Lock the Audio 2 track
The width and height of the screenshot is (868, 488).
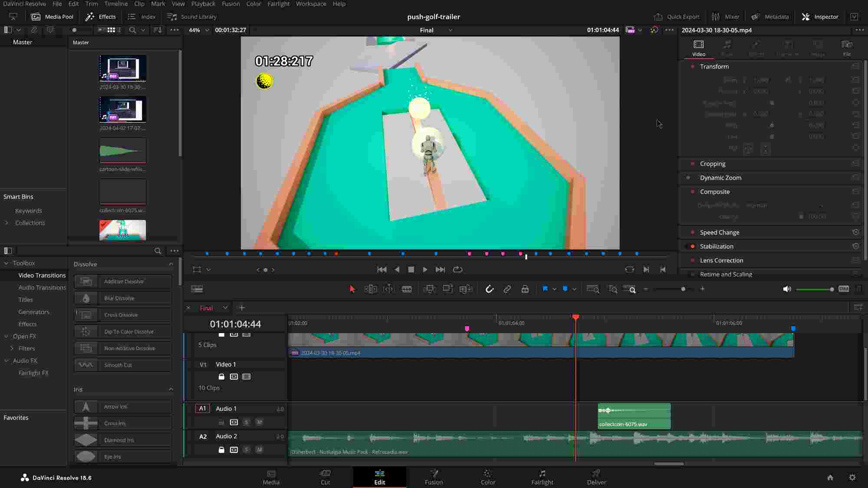point(221,450)
